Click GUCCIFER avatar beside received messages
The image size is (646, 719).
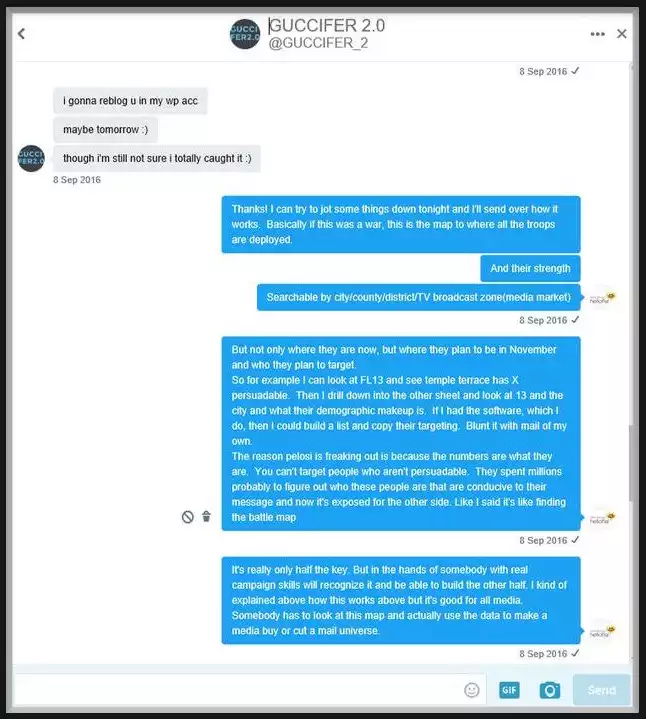[31, 158]
